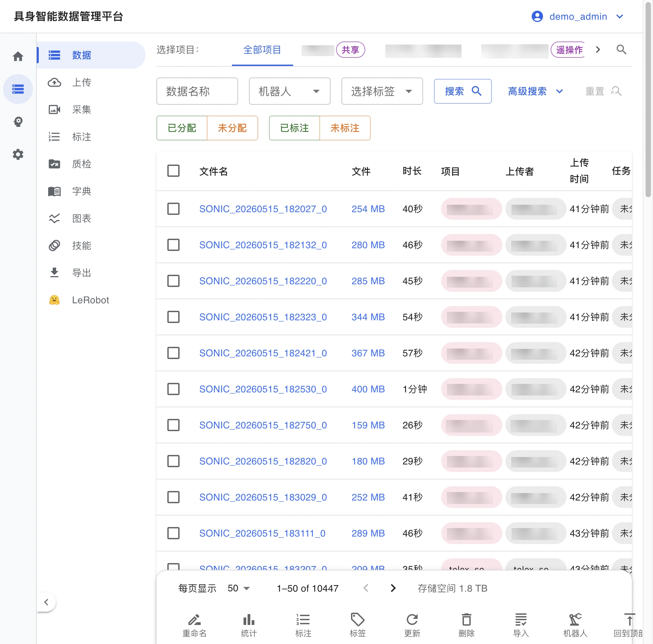Select the project tab tagged 遥操作

click(x=533, y=50)
